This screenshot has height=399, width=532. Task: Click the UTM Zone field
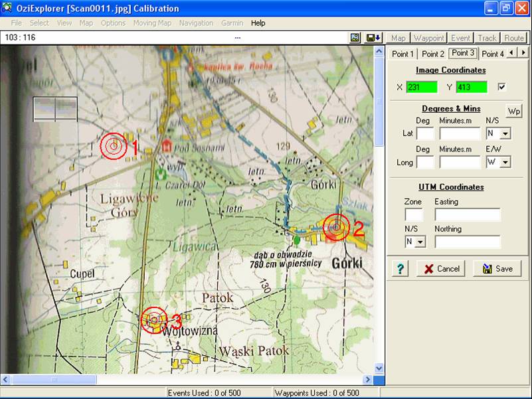tap(414, 214)
